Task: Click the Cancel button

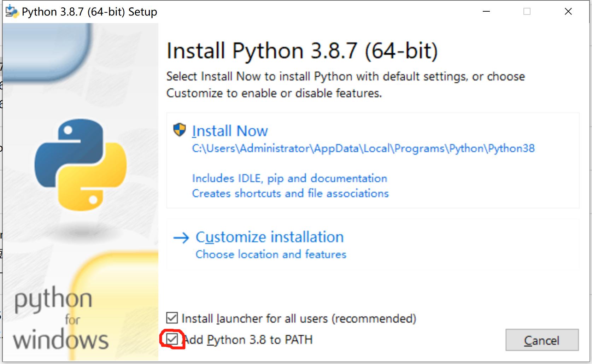Action: point(542,340)
